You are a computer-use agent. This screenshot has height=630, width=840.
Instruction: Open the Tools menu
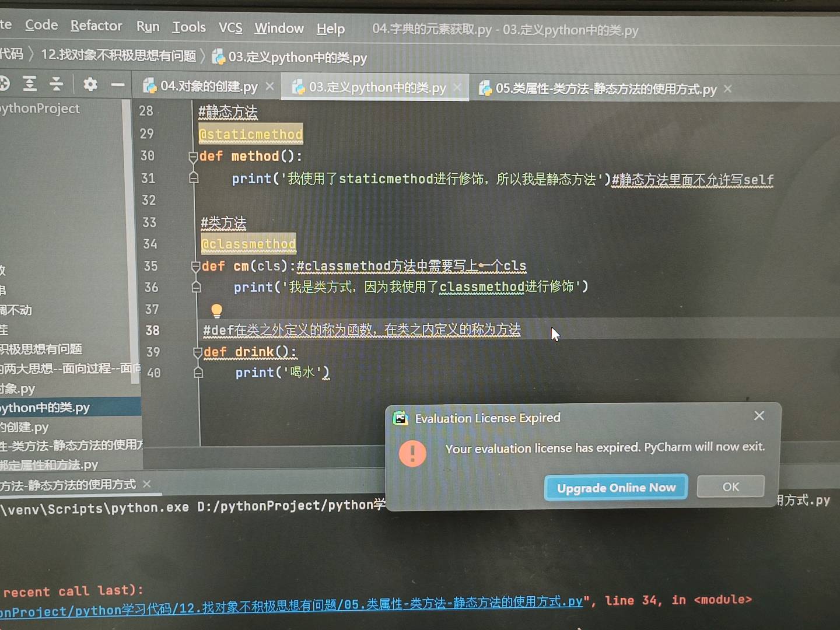[x=189, y=27]
